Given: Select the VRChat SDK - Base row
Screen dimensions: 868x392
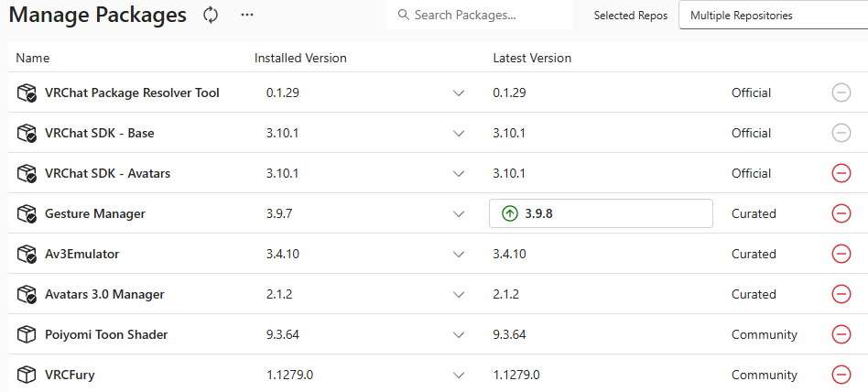Looking at the screenshot, I should pyautogui.click(x=100, y=133).
